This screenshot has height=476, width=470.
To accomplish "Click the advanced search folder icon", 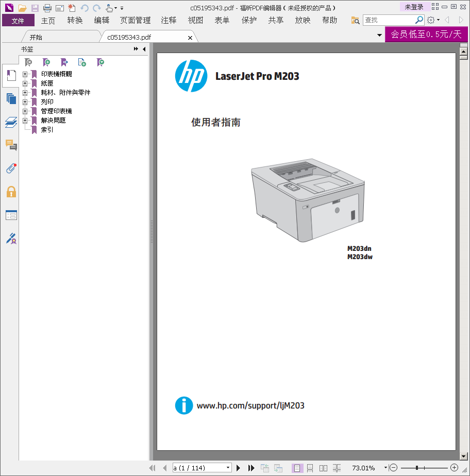I will tap(355, 20).
